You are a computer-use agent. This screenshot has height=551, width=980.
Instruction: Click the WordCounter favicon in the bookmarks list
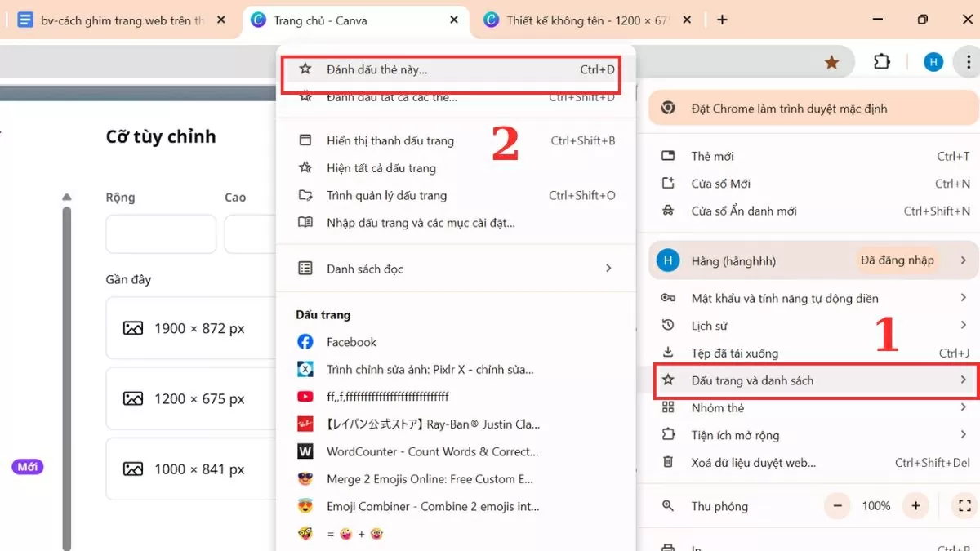tap(305, 451)
